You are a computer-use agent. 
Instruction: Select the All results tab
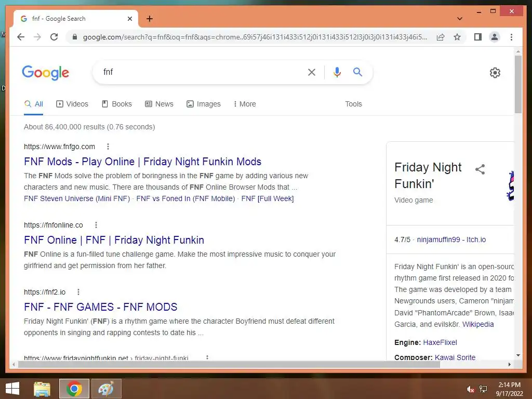pyautogui.click(x=34, y=104)
